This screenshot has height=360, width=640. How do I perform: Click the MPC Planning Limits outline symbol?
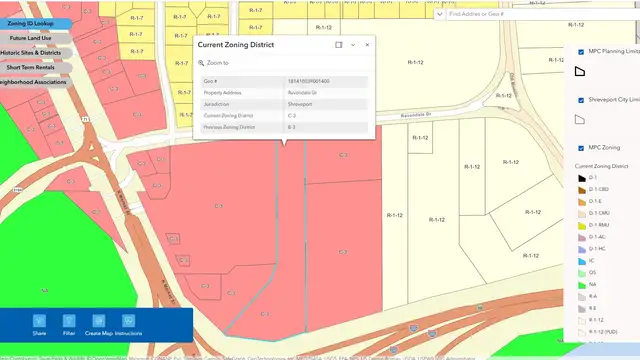pos(580,71)
